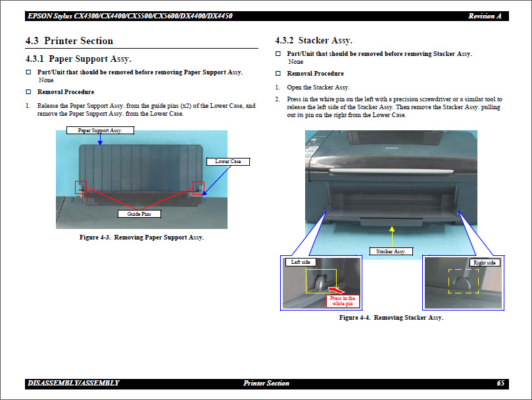Click the left-side zoomed inset photo

pos(321,284)
